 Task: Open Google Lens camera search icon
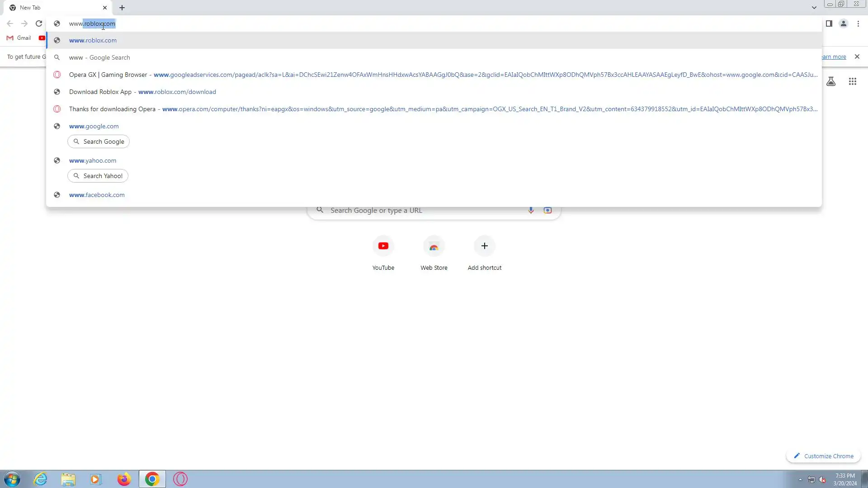point(547,210)
